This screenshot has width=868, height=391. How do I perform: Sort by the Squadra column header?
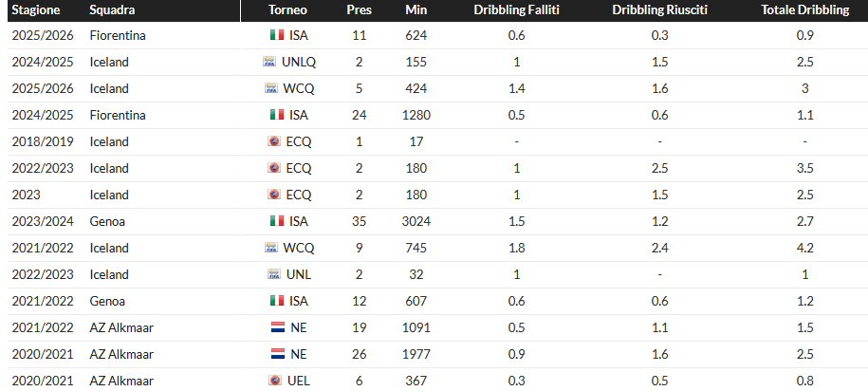point(112,10)
